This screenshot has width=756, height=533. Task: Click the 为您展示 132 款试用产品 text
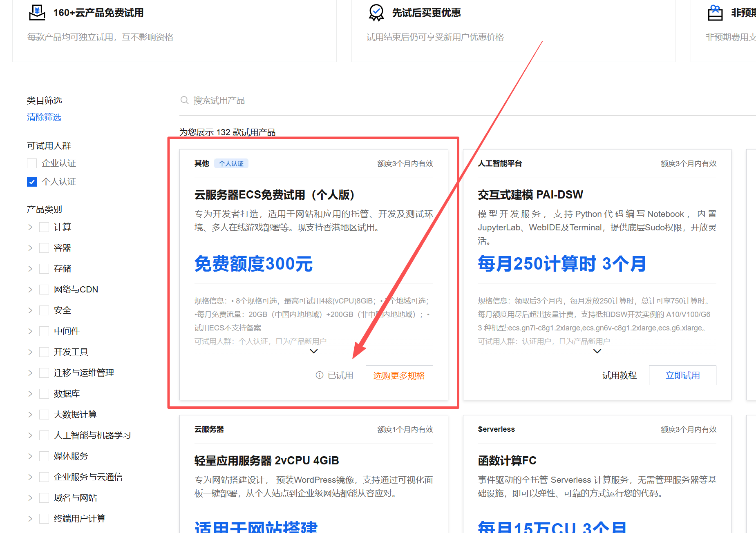[x=227, y=132]
